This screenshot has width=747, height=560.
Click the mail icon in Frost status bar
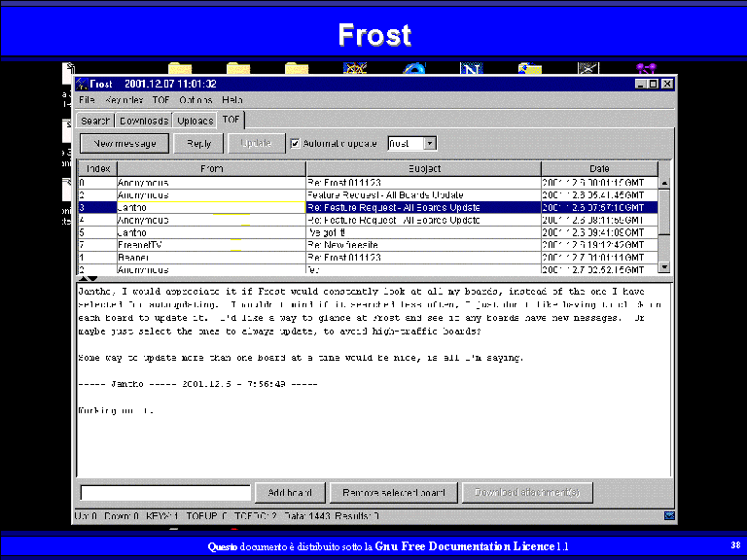669,515
